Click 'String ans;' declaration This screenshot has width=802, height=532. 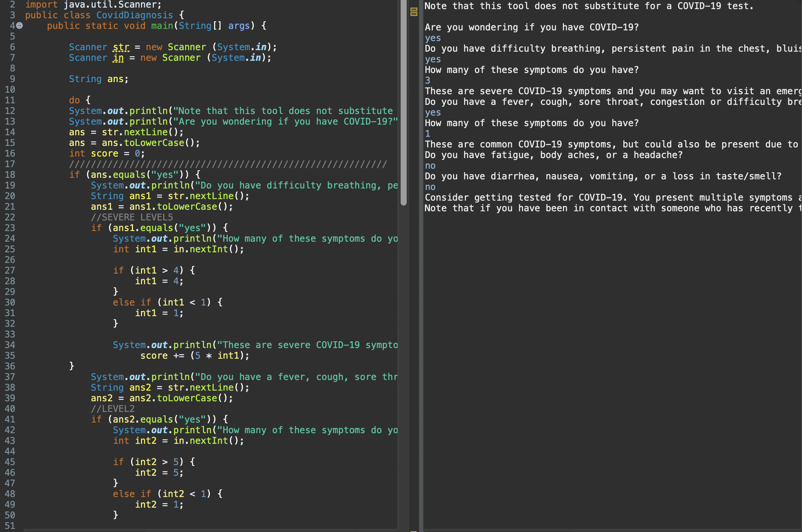point(98,79)
